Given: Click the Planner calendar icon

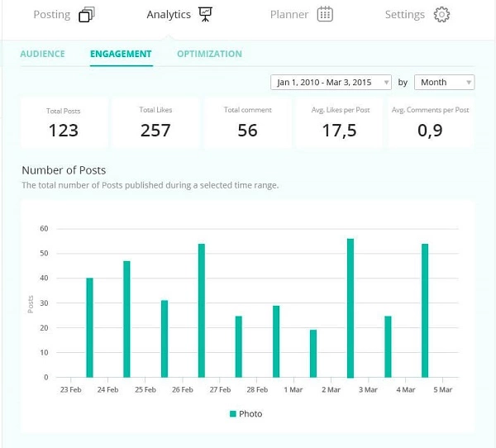Looking at the screenshot, I should (325, 15).
